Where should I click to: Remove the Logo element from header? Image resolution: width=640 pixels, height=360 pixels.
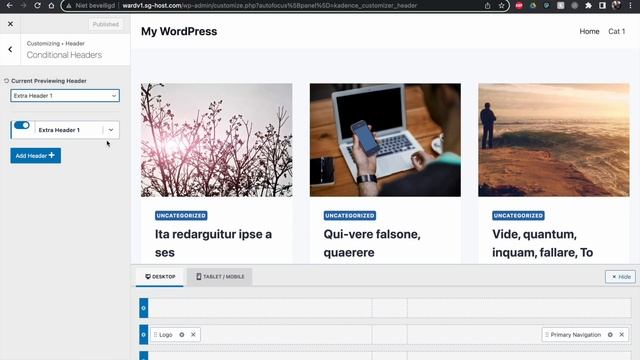point(193,335)
